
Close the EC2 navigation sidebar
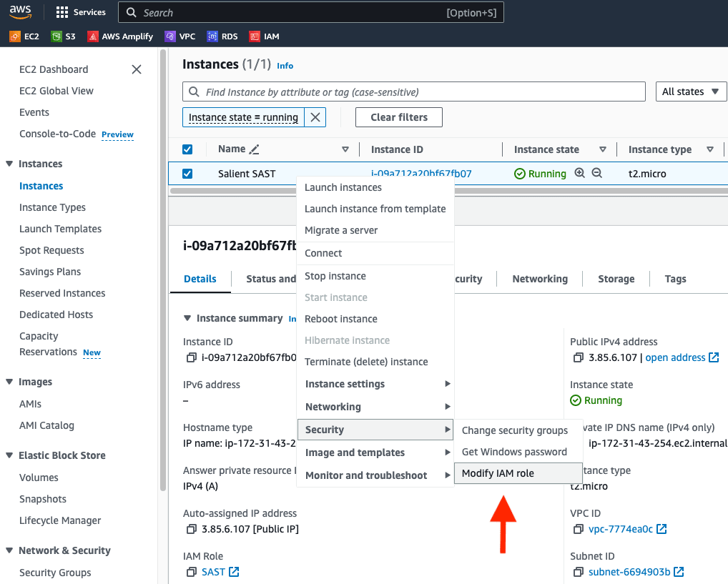(x=137, y=69)
